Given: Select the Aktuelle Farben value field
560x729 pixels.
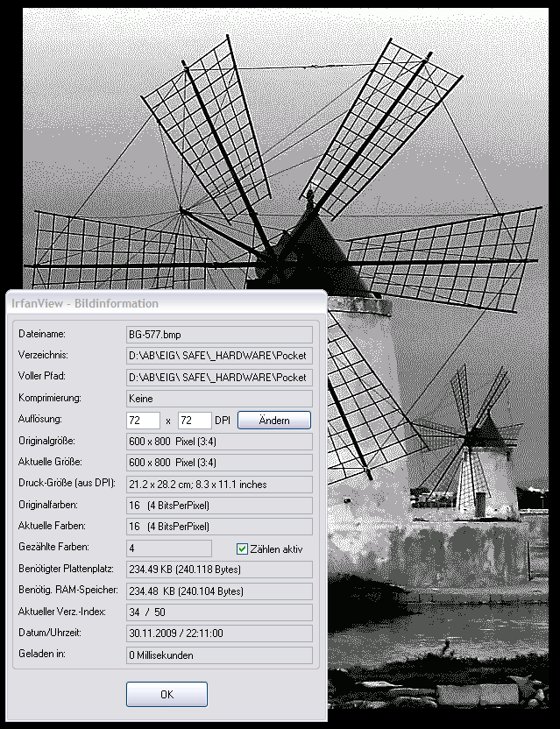Looking at the screenshot, I should point(219,527).
